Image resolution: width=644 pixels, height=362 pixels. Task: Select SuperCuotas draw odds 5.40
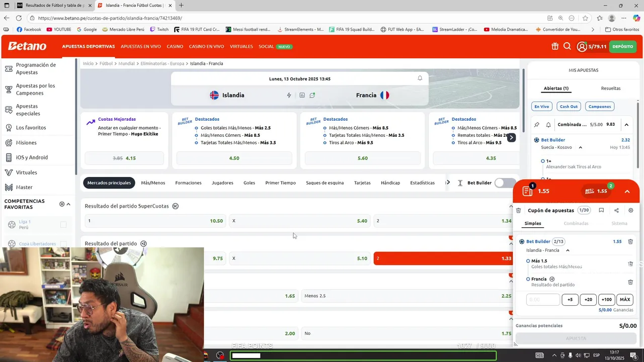pos(299,221)
